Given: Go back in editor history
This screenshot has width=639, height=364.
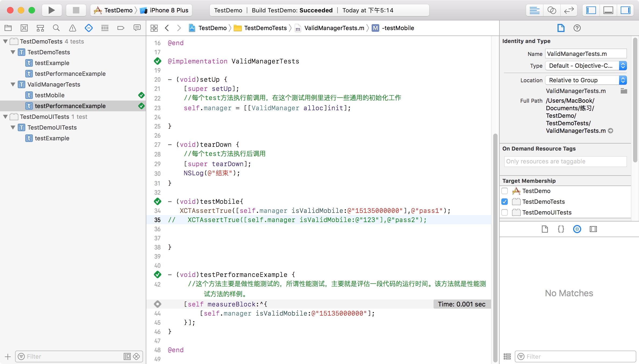Looking at the screenshot, I should (x=167, y=28).
